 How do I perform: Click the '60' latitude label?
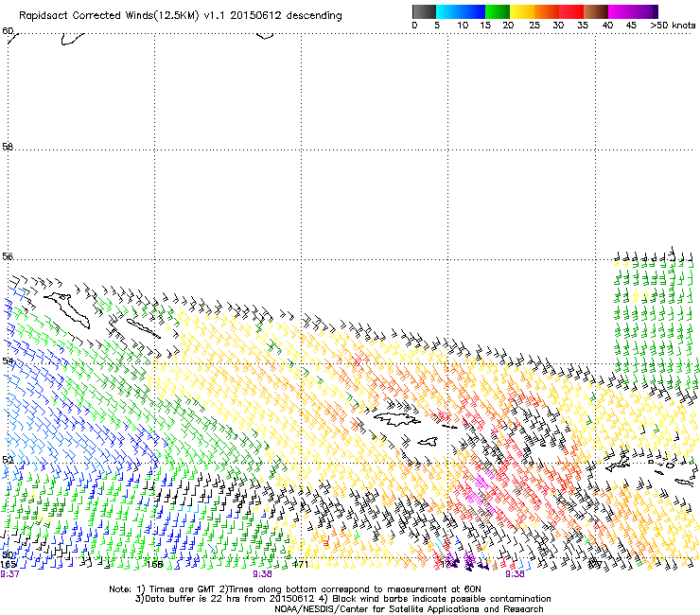click(x=8, y=31)
